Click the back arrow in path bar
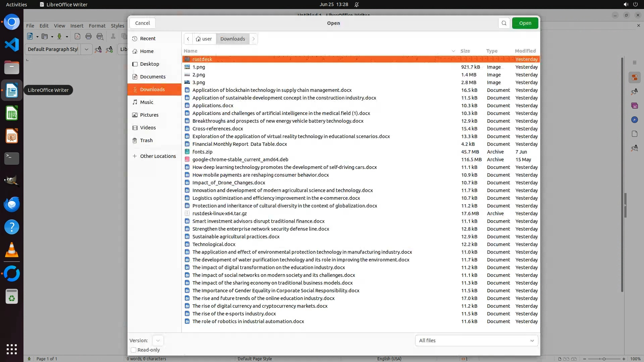Viewport: 644px width, 362px height. pyautogui.click(x=188, y=39)
